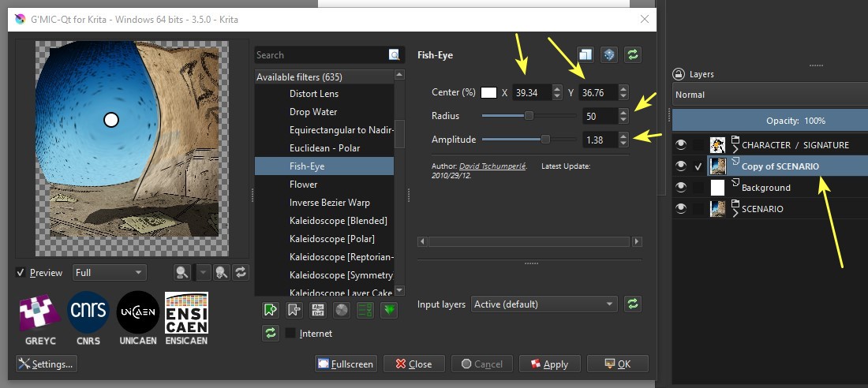Open the Normal blending mode dropdown
The height and width of the screenshot is (388, 868).
769,95
